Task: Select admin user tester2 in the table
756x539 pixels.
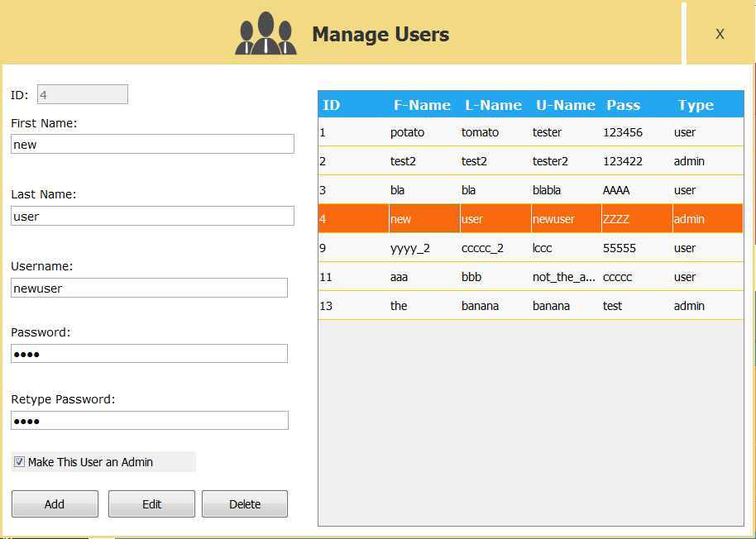Action: pos(496,160)
